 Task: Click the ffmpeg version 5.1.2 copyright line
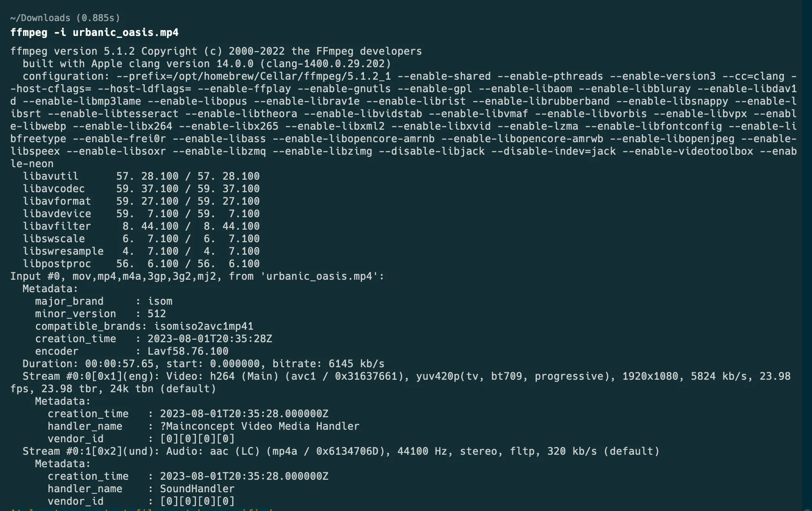pyautogui.click(x=216, y=51)
